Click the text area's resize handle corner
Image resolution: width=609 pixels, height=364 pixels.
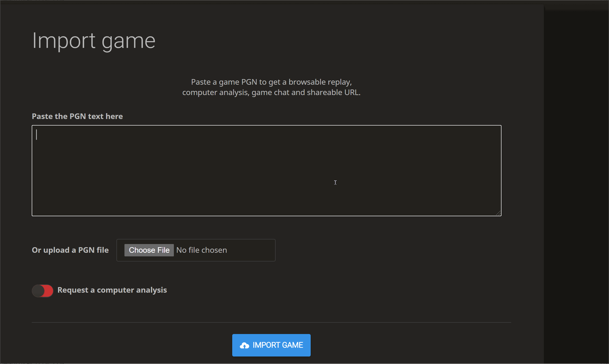(499, 213)
